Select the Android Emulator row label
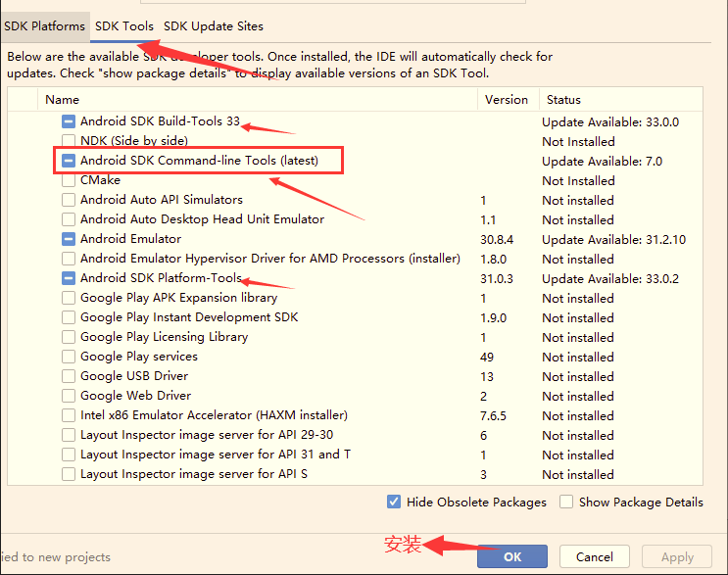 coord(130,239)
